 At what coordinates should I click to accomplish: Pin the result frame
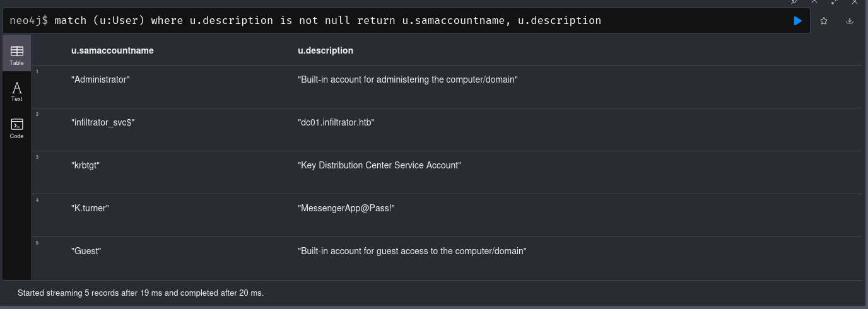pos(795,2)
